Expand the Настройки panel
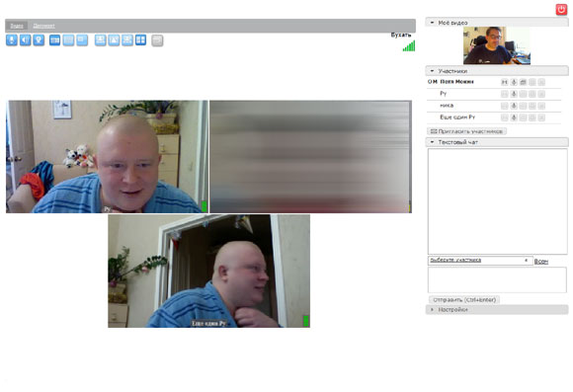The width and height of the screenshot is (573, 392). click(497, 309)
